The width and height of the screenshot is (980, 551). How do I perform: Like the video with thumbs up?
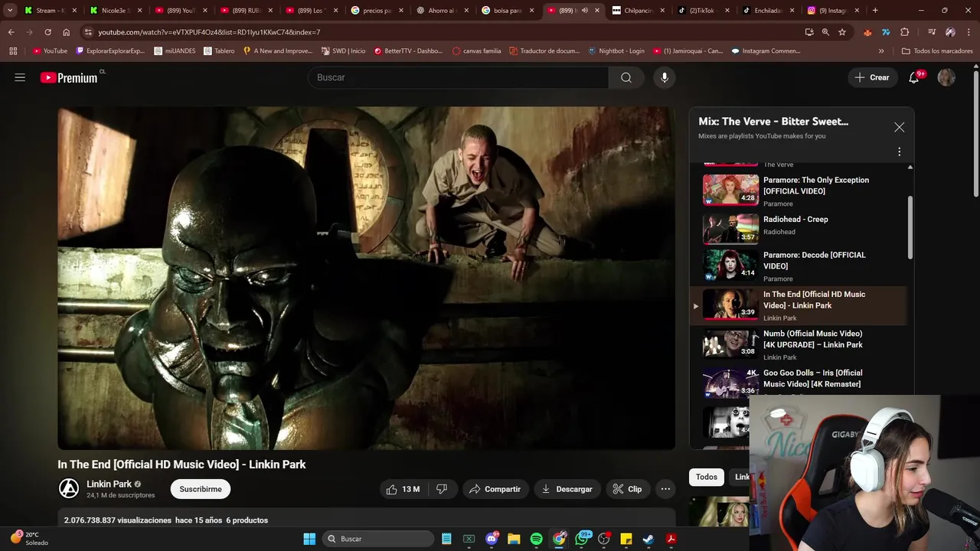click(403, 489)
